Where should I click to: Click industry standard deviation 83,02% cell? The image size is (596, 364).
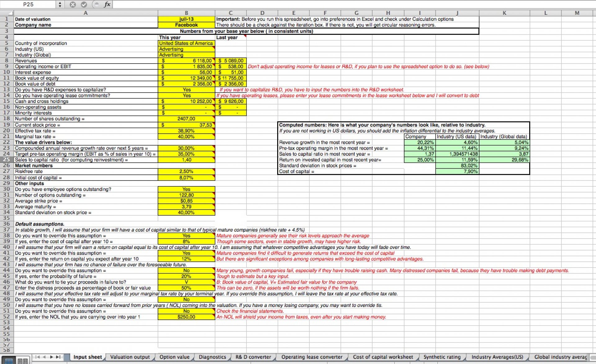(x=457, y=166)
